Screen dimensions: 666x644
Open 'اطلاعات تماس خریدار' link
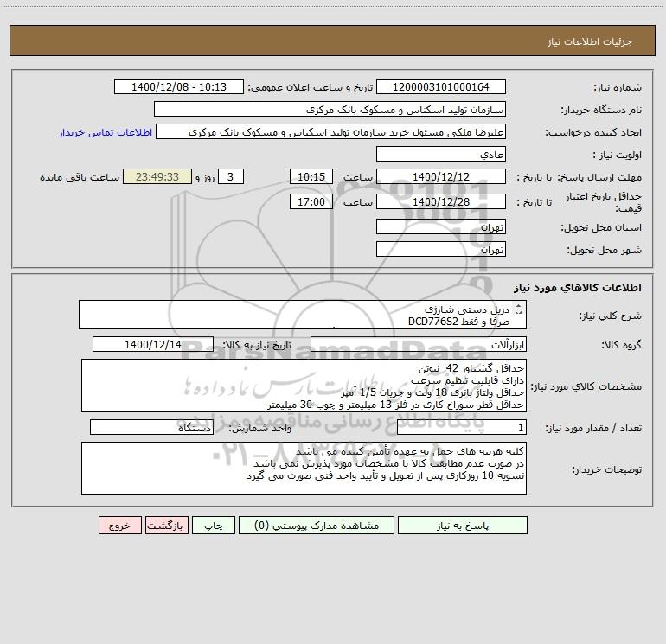106,132
